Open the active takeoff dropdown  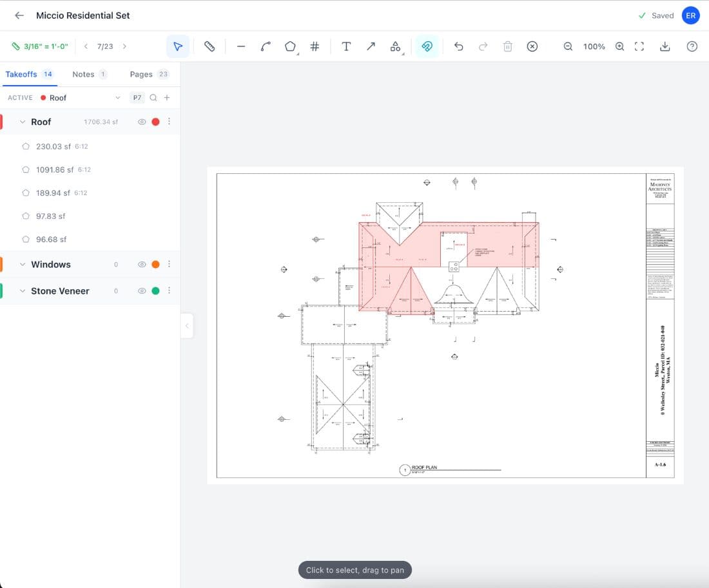[x=117, y=97]
